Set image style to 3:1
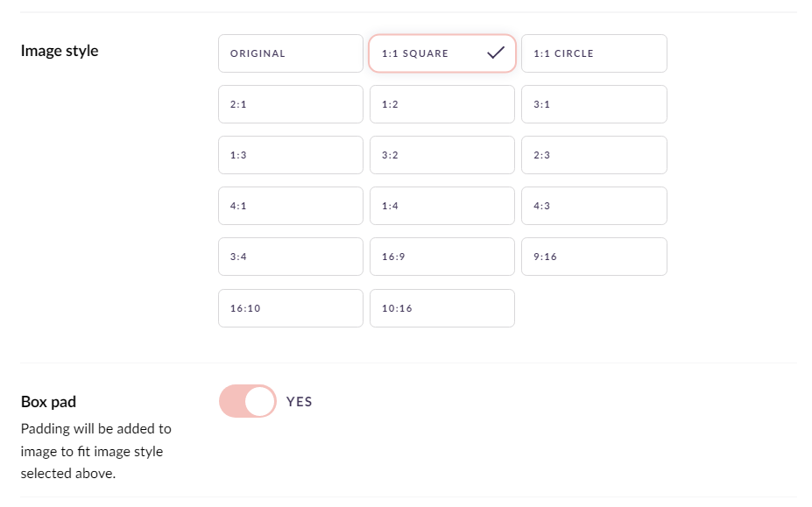 coord(594,104)
